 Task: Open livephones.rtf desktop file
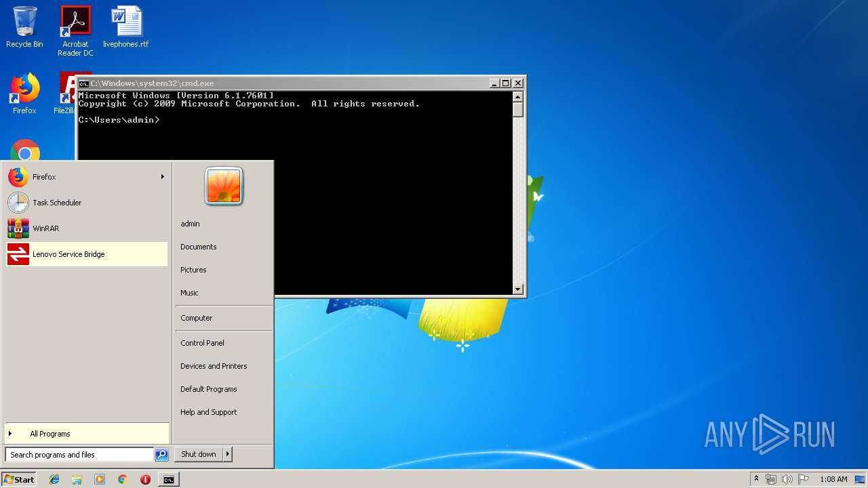pos(126,27)
